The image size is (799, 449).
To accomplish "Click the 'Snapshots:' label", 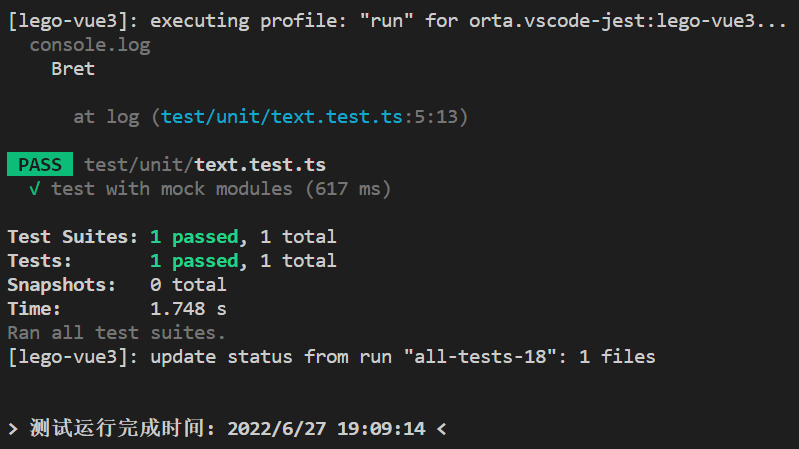I will click(x=62, y=285).
